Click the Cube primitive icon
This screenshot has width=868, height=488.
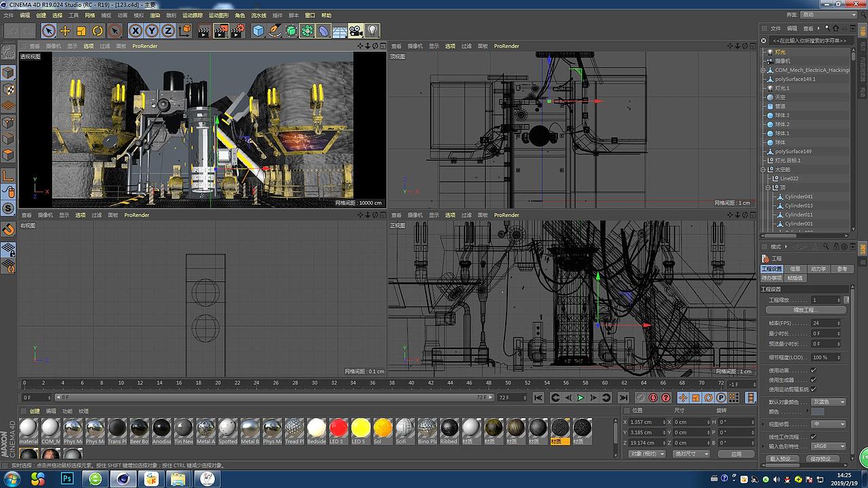(258, 30)
